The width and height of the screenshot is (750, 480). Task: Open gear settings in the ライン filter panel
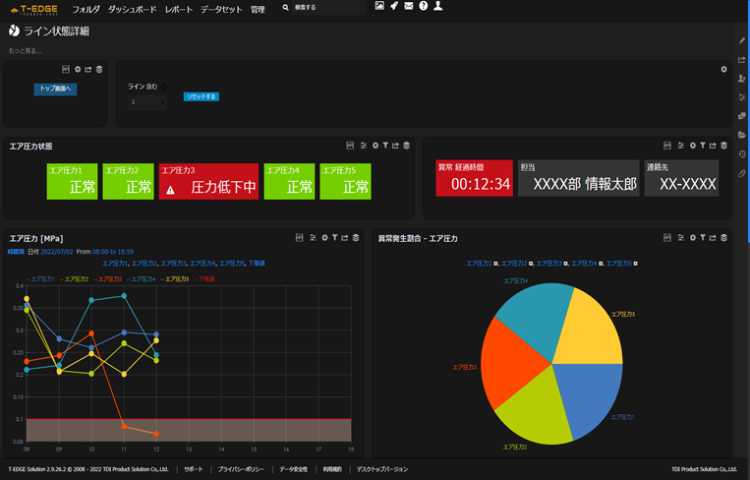(724, 69)
